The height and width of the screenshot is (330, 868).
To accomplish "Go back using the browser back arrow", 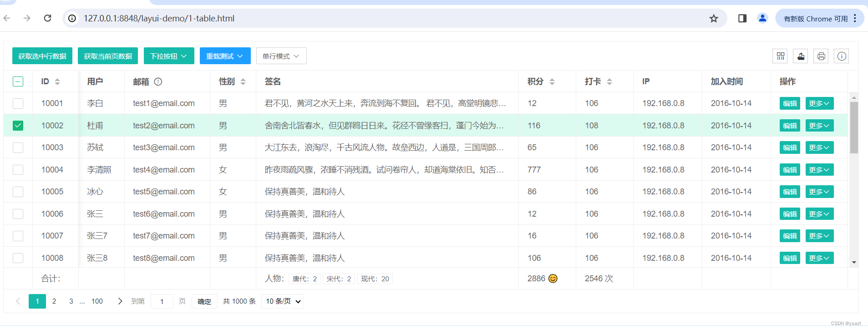I will tap(7, 18).
